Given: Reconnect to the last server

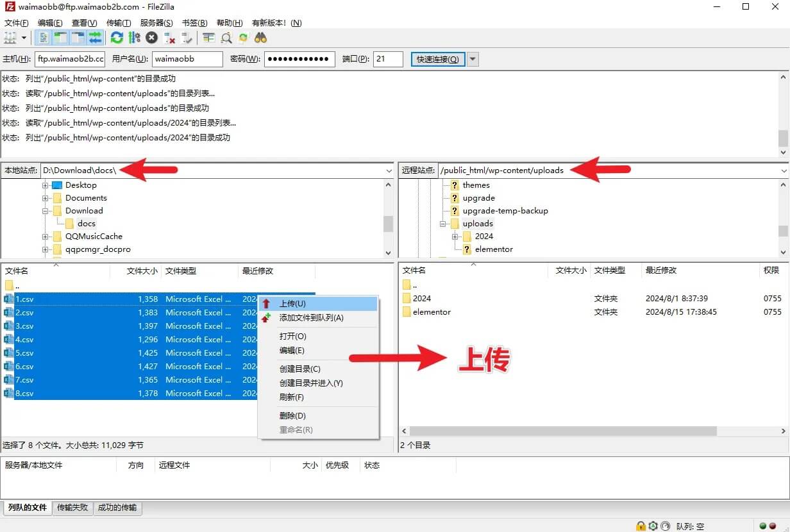Looking at the screenshot, I should coord(187,38).
